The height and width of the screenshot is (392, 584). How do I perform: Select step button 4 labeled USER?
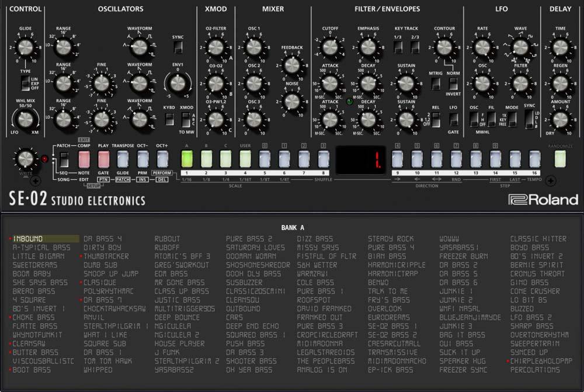pos(245,159)
